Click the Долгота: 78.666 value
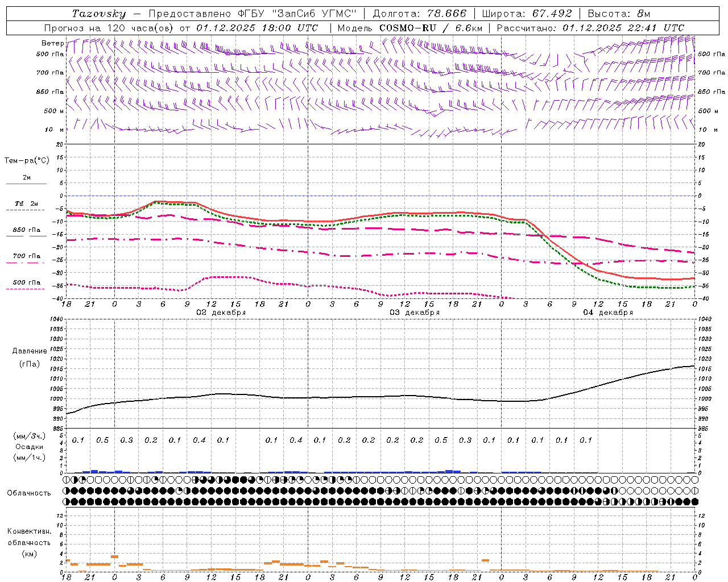Screen dimensions: 728x582 point(419,14)
